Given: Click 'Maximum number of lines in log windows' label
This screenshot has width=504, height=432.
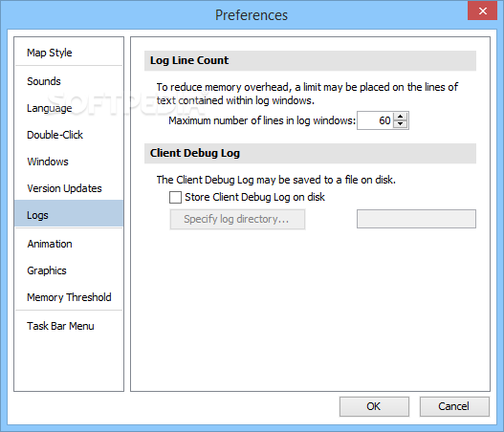Looking at the screenshot, I should click(262, 120).
